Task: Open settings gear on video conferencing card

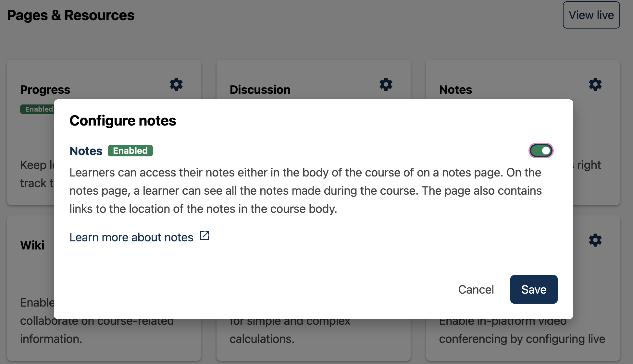Action: click(595, 240)
